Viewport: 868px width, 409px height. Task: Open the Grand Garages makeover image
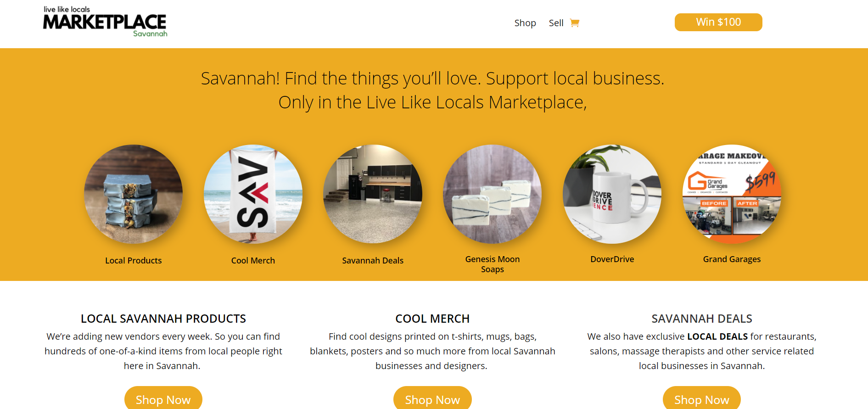732,194
